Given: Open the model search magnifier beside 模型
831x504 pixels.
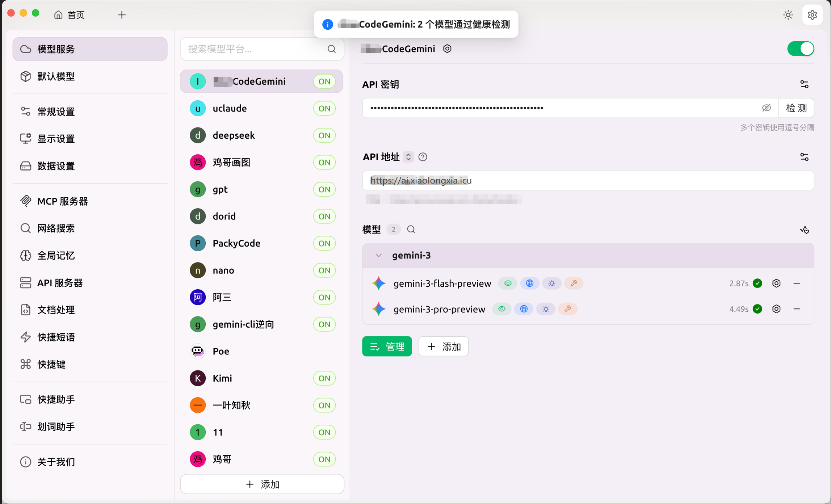Looking at the screenshot, I should 411,229.
